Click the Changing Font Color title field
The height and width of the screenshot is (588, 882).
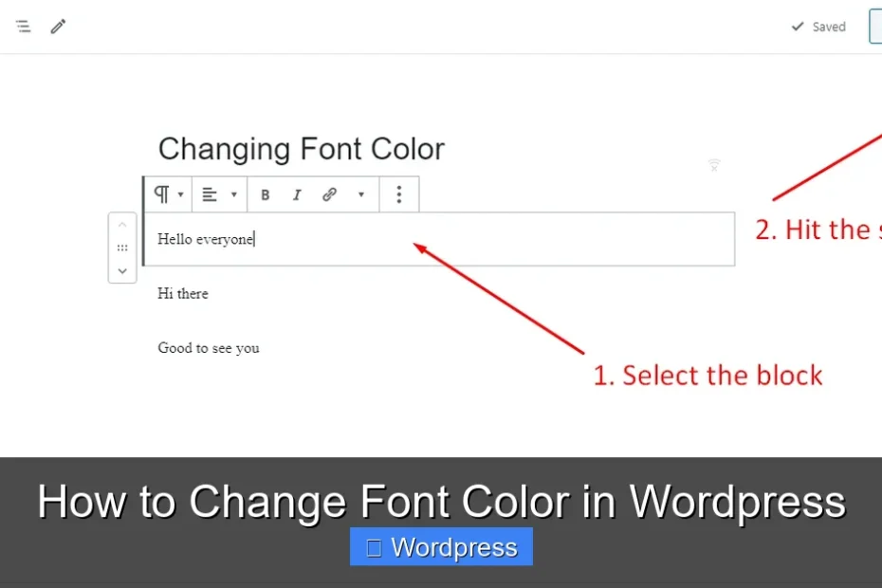[x=302, y=149]
